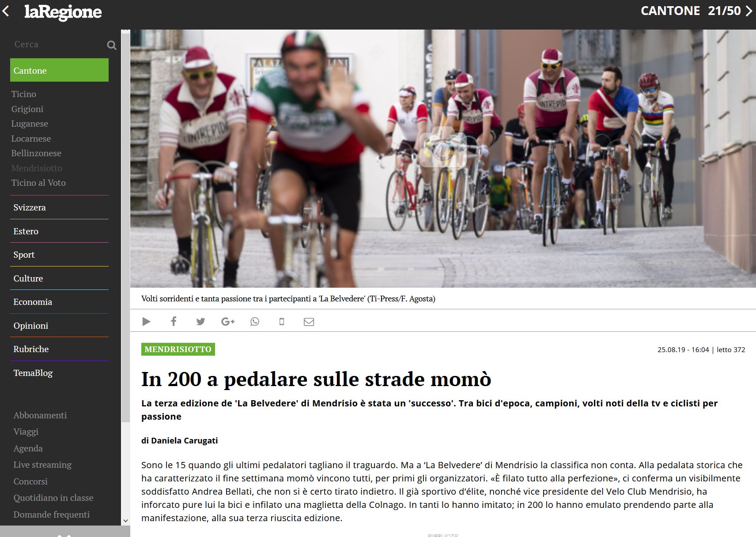Viewport: 756px width, 537px height.
Task: Go to previous article chevron
Action: point(6,11)
